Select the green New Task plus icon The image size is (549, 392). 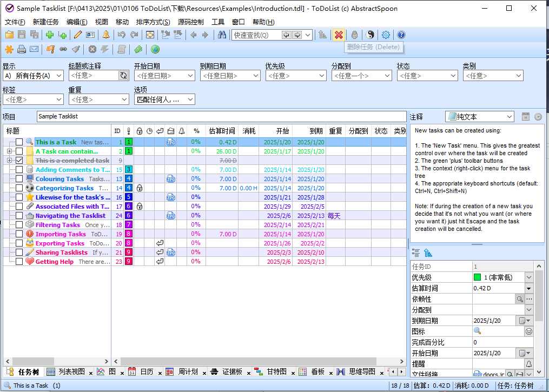point(49,35)
